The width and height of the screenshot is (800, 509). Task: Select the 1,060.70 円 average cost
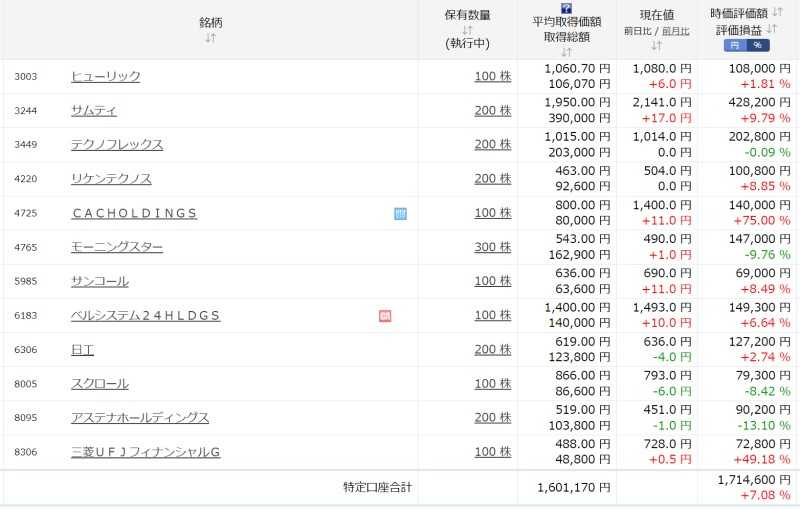(x=577, y=68)
